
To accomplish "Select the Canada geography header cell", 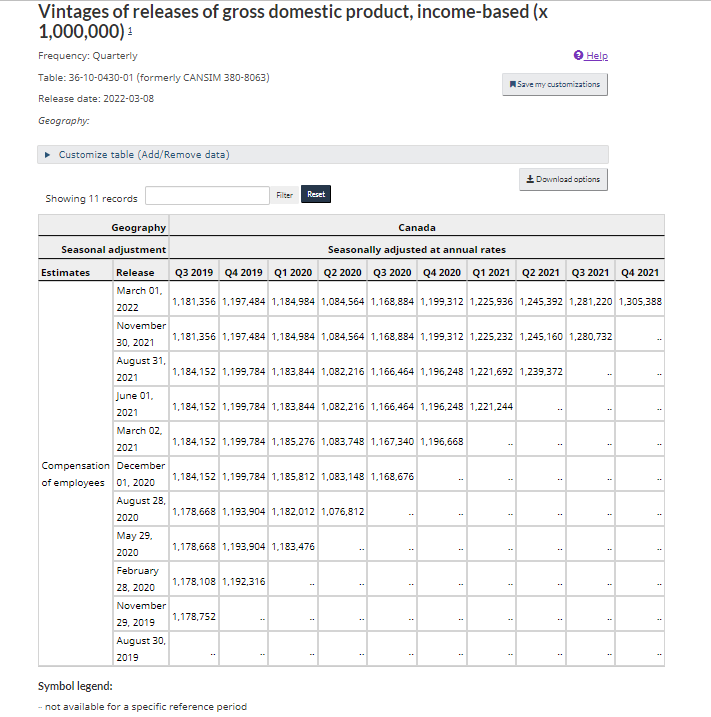I will coord(416,227).
